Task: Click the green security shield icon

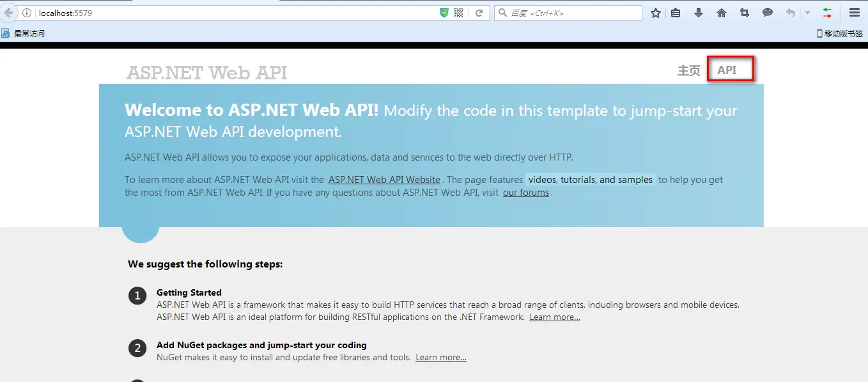Action: [444, 13]
